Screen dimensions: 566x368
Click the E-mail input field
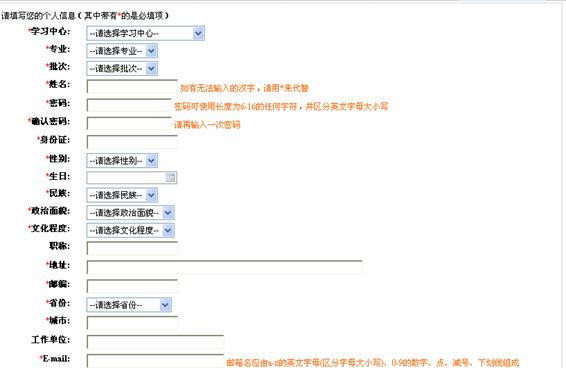click(x=155, y=361)
